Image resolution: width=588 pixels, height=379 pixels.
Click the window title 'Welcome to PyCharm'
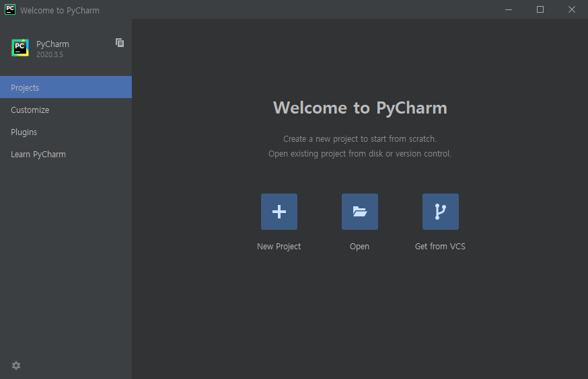point(60,11)
